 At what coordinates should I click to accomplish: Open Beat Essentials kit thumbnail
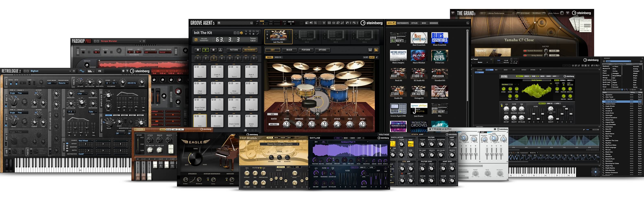419,37
